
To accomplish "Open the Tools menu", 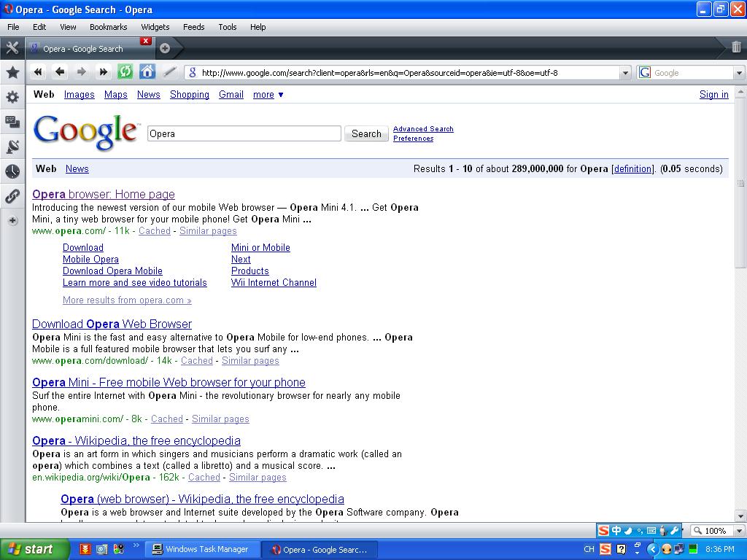I will (x=228, y=27).
